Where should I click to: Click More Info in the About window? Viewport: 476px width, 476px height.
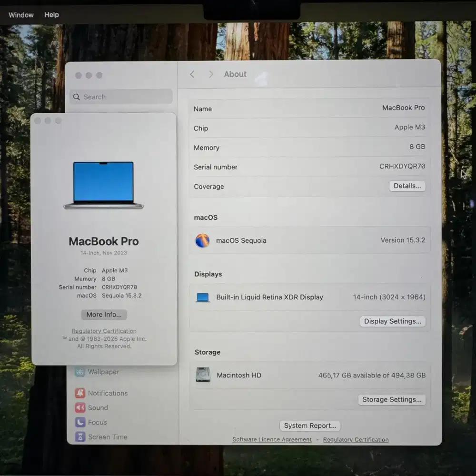104,315
